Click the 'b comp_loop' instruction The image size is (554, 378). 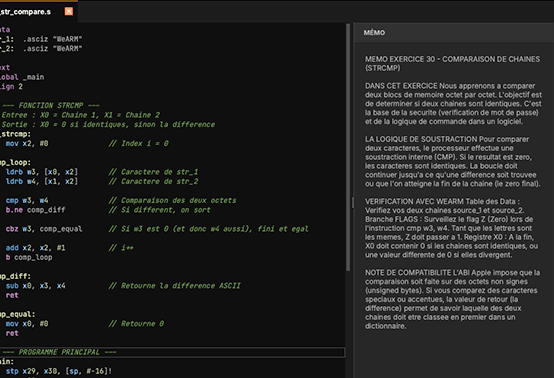click(29, 258)
